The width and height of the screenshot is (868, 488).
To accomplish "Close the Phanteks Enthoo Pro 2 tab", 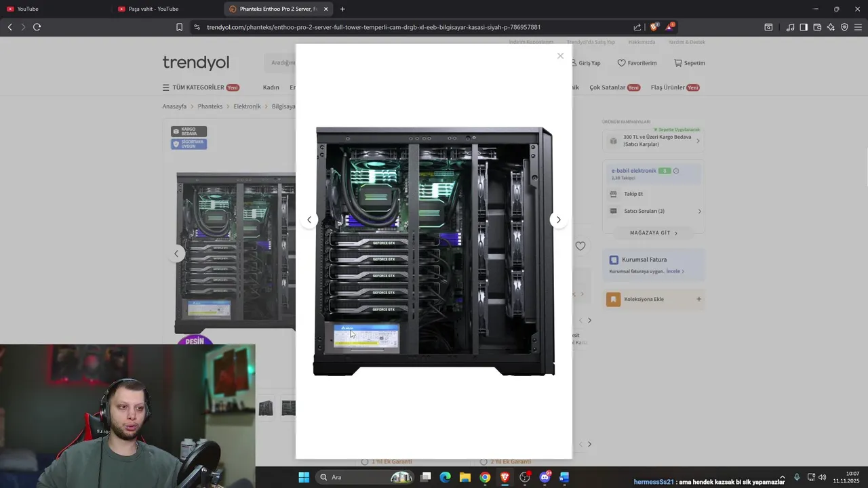I will tap(326, 9).
